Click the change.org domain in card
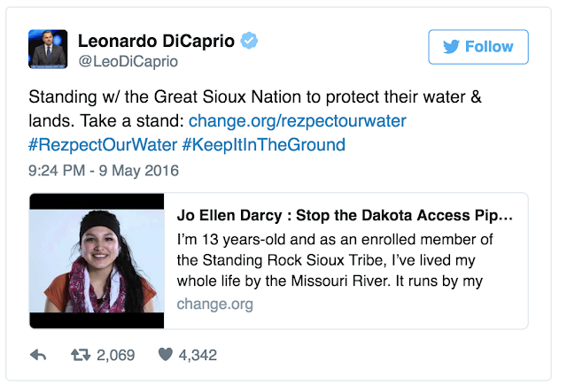 coord(214,304)
